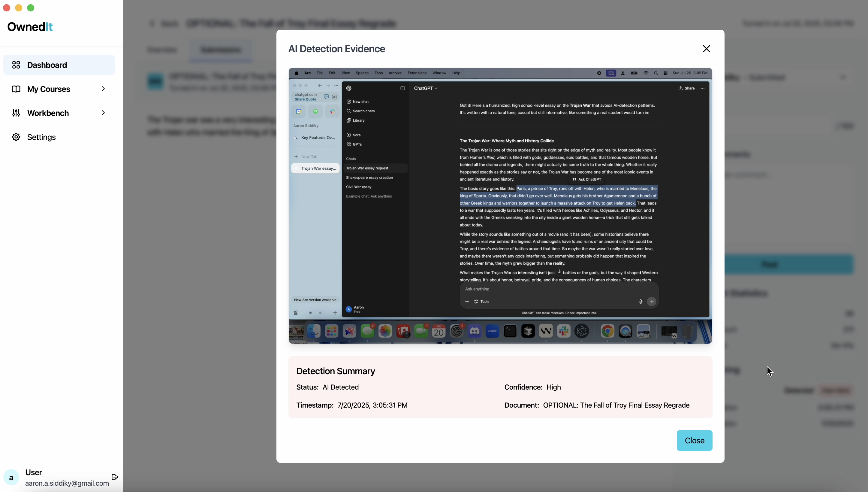Click the ChatGPT model dropdown in evidence screenshot
Screen dimensions: 868x492
click(x=425, y=88)
